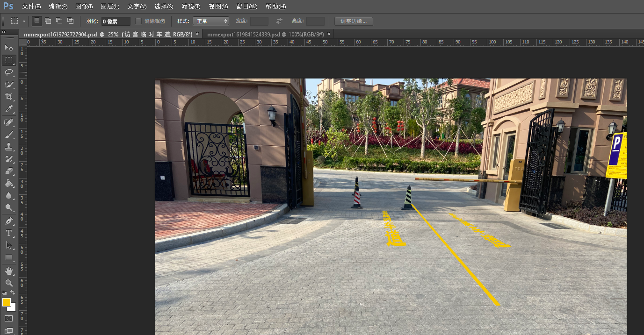Select the History Brush tool
The height and width of the screenshot is (335, 644).
pyautogui.click(x=9, y=159)
